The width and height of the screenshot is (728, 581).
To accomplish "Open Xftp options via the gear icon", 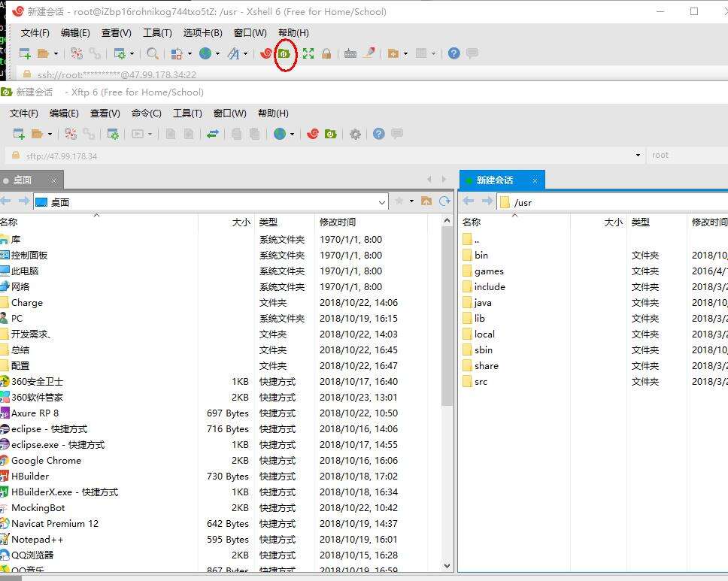I will click(x=355, y=134).
